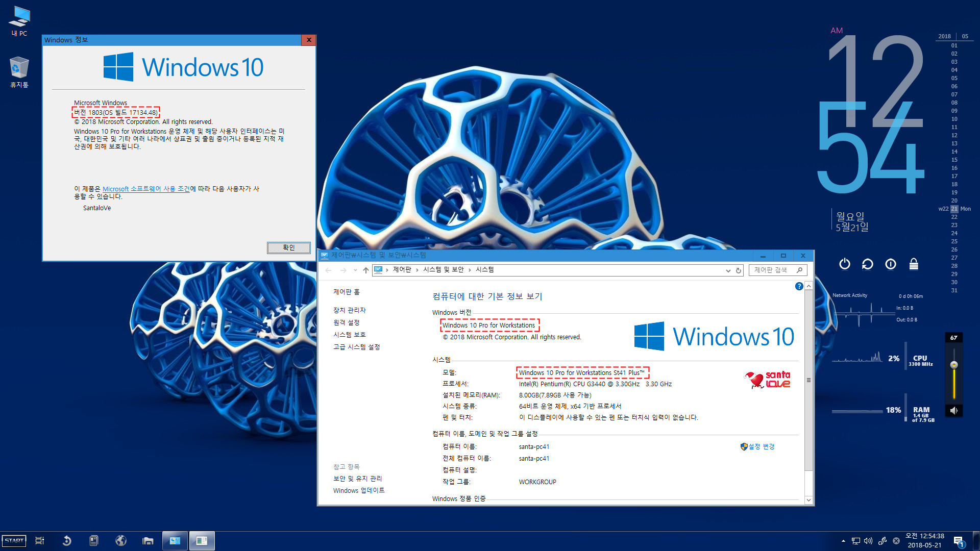Go forward in Control Panel navigation
This screenshot has width=980, height=551.
(344, 270)
